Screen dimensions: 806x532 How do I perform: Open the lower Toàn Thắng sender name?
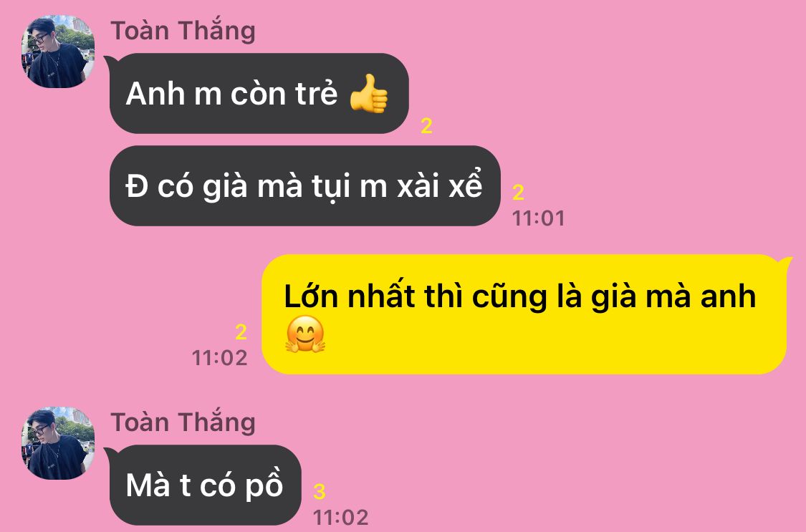[183, 422]
